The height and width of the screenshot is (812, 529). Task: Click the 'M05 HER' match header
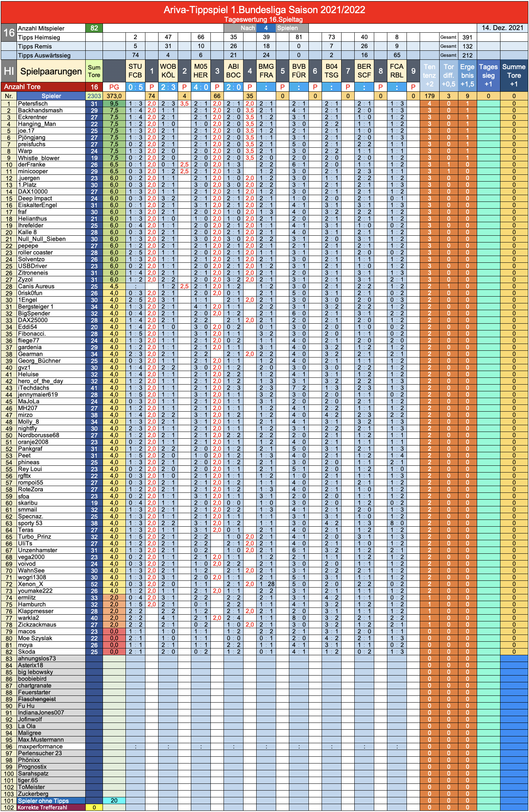201,71
